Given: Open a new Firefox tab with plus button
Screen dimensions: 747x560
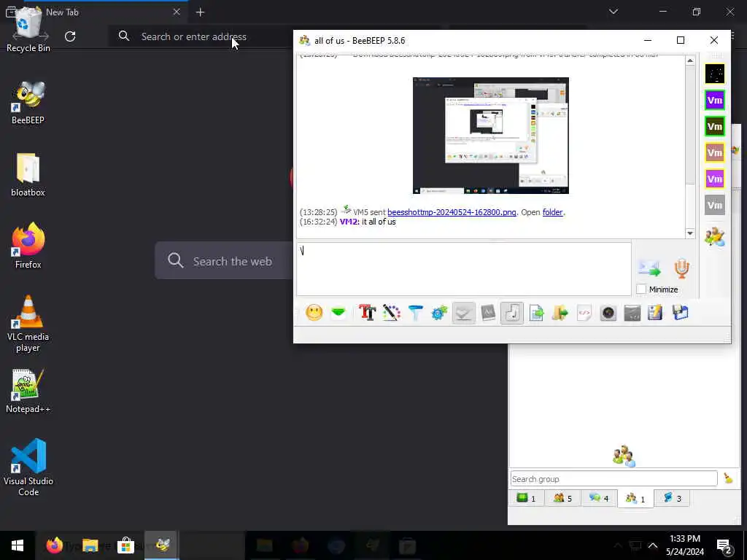Looking at the screenshot, I should (x=200, y=12).
